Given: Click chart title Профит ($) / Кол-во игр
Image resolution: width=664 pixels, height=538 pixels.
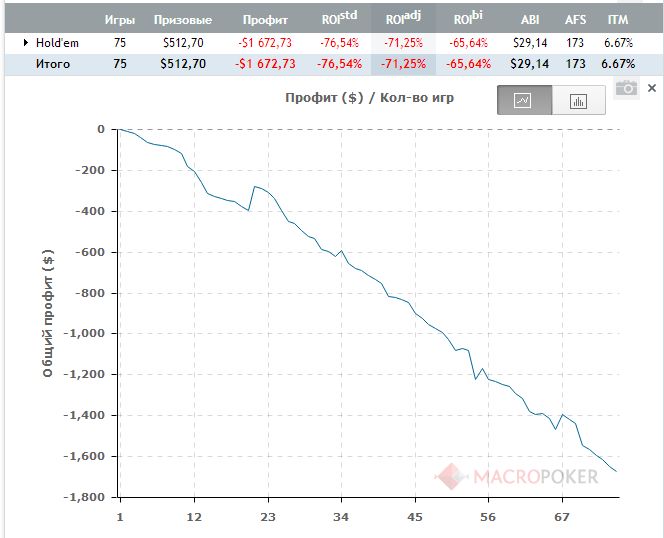Looking at the screenshot, I should point(369,98).
